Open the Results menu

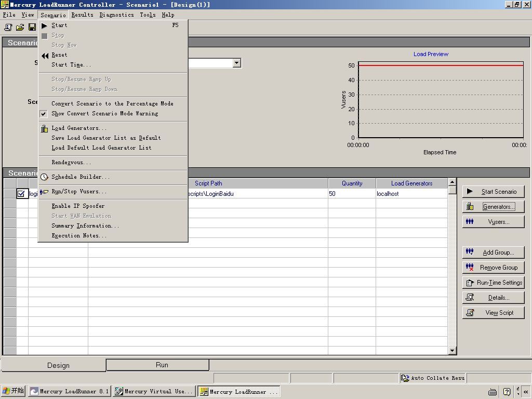click(x=83, y=15)
